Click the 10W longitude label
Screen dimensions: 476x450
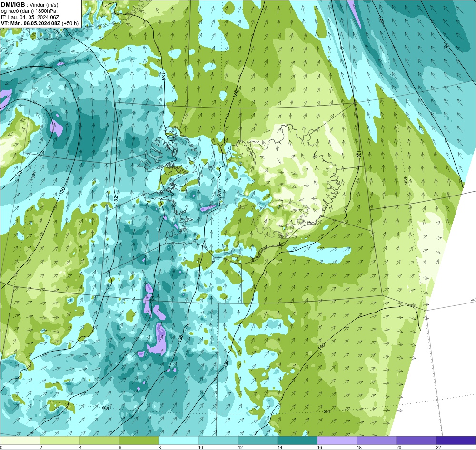[x=406, y=181]
